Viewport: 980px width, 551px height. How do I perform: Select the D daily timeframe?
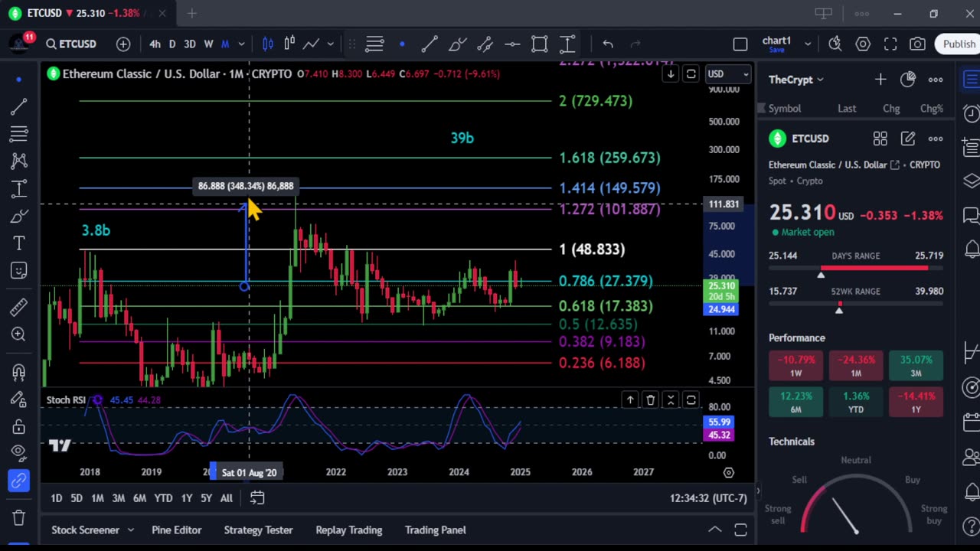(172, 44)
